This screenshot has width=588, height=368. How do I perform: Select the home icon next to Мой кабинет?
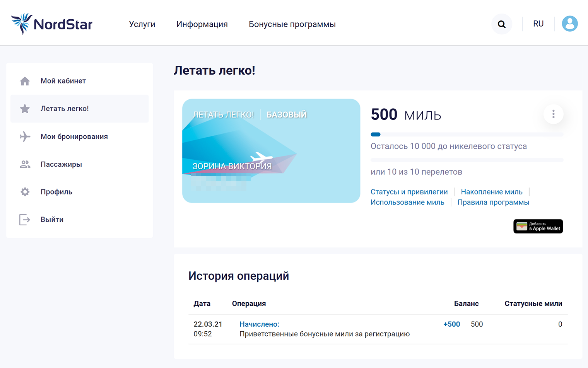pos(25,81)
